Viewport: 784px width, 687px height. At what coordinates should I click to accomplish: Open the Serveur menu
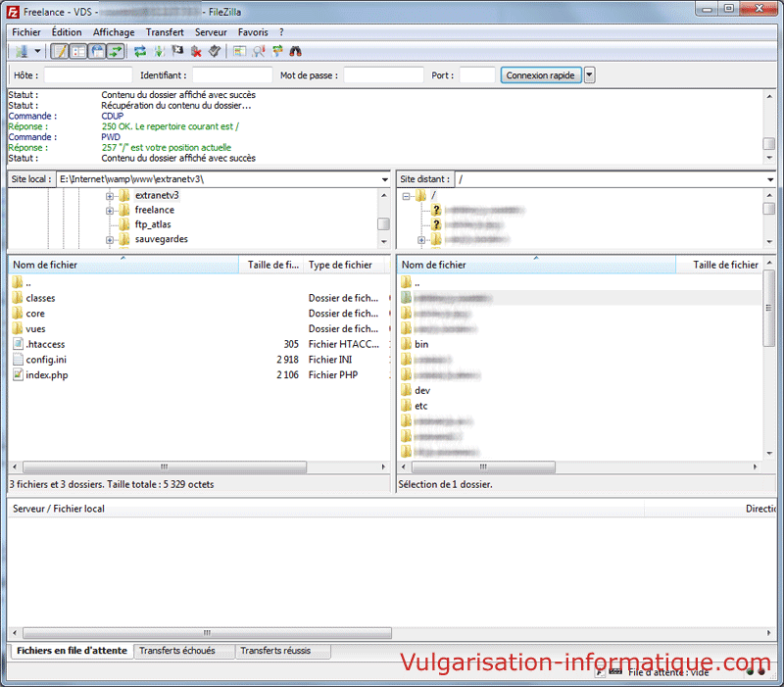pyautogui.click(x=211, y=32)
